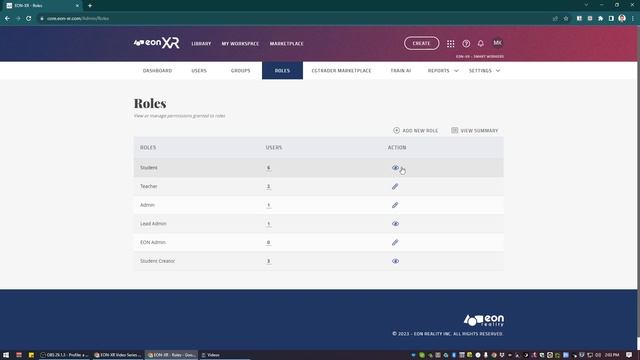640x360 pixels.
Task: Click the browser address bar
Action: 294,18
